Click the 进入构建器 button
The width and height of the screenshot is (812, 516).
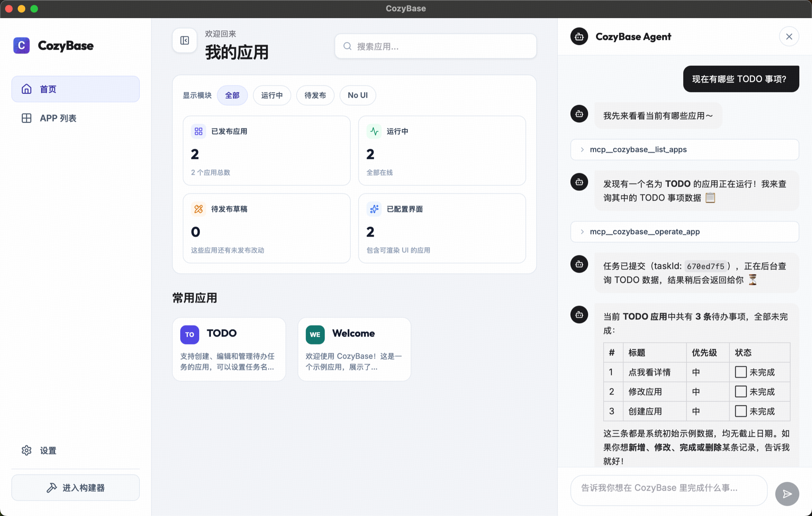click(75, 487)
